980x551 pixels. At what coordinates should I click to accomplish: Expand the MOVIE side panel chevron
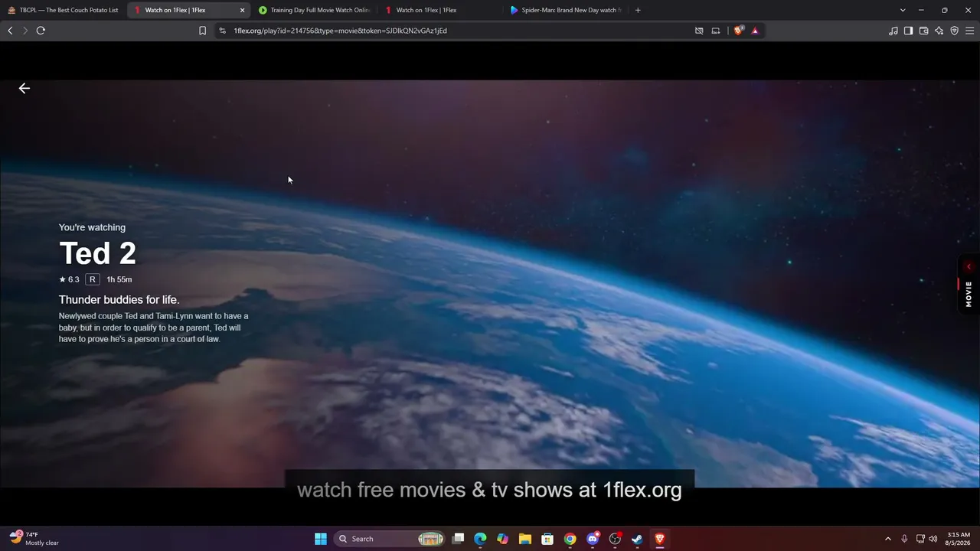969,266
